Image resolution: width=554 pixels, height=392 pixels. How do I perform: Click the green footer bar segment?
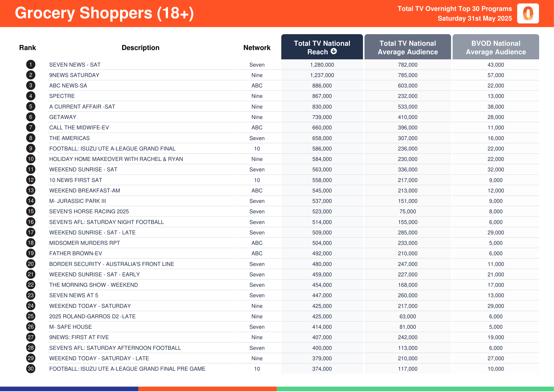coord(415,389)
